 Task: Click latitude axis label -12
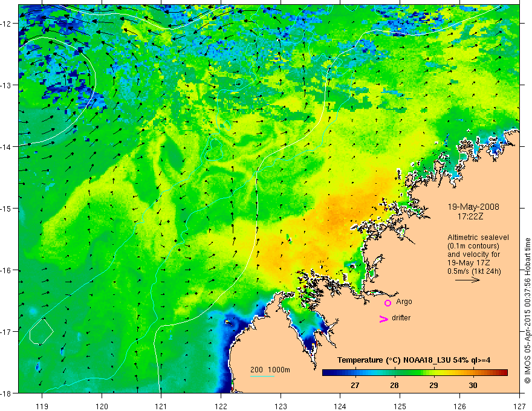coord(6,24)
